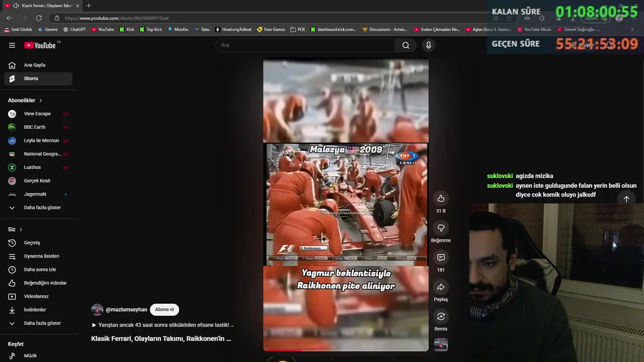Expand the Siz section chevron

[21, 229]
